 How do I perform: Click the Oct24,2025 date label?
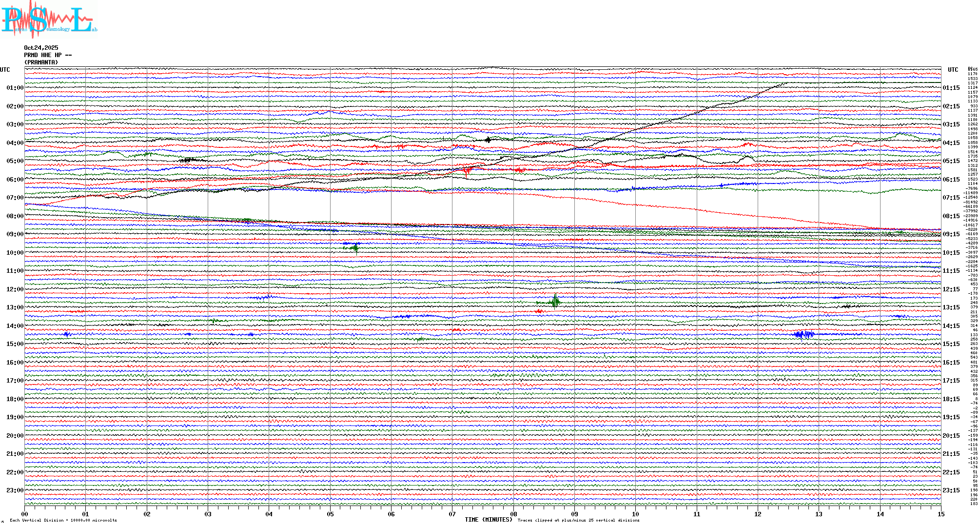coord(41,48)
